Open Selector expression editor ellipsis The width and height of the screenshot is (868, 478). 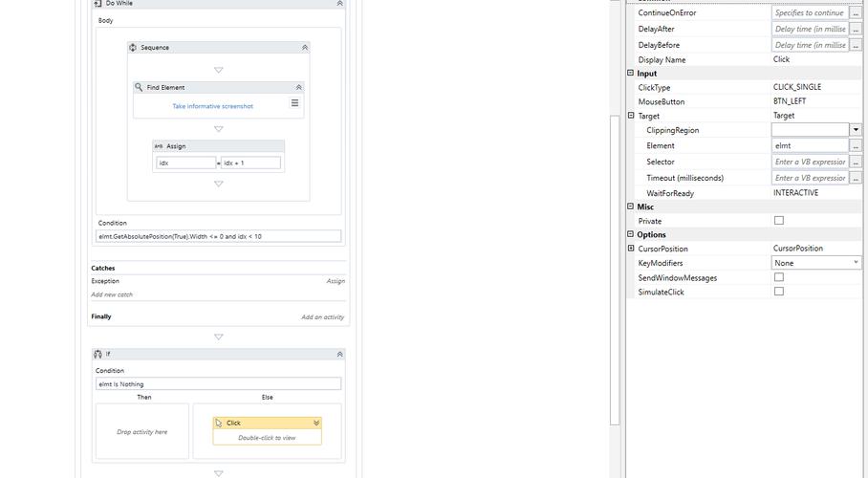pos(856,162)
